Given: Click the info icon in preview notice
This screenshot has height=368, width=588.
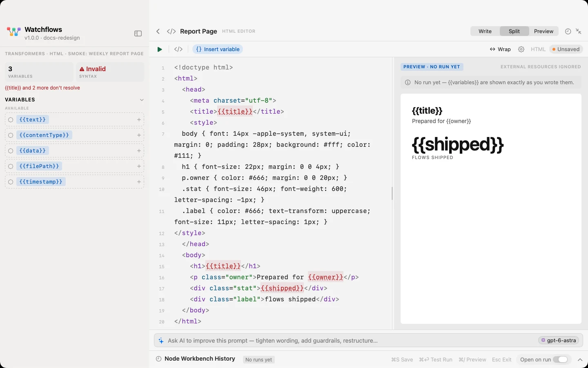Looking at the screenshot, I should (408, 83).
